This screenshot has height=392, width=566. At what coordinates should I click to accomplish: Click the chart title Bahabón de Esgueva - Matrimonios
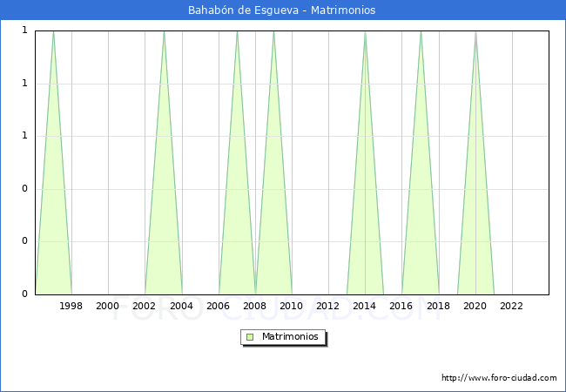[x=282, y=10]
